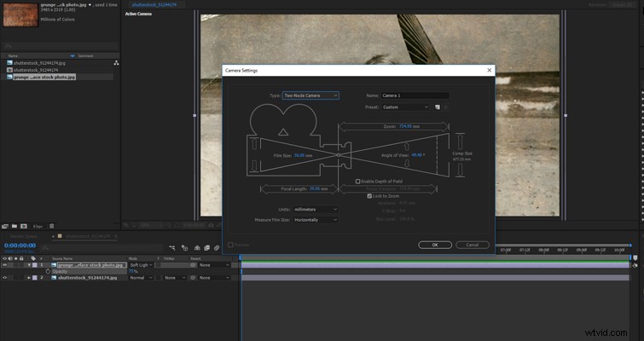This screenshot has width=644, height=341.
Task: Toggle hide shy layers icon in timeline
Action: click(197, 248)
